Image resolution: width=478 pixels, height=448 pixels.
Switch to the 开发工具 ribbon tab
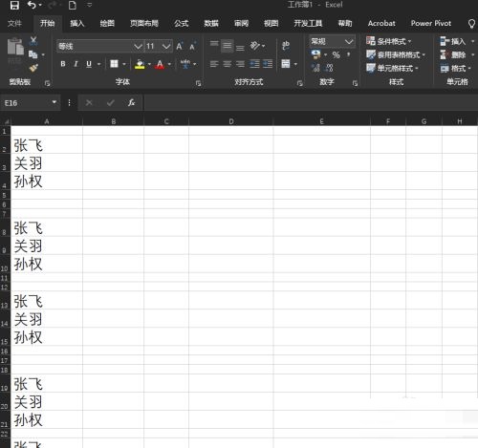308,23
